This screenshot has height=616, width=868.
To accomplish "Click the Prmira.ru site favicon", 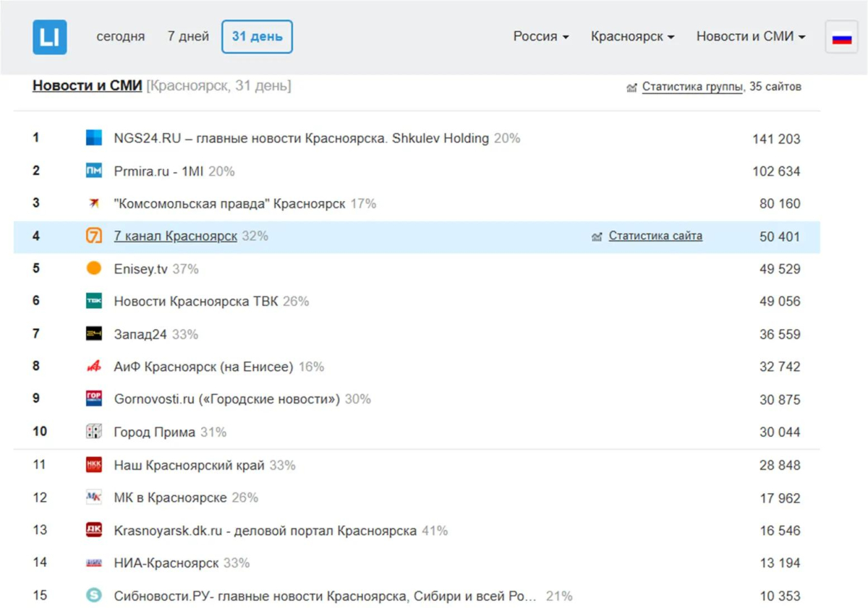I will coord(94,171).
